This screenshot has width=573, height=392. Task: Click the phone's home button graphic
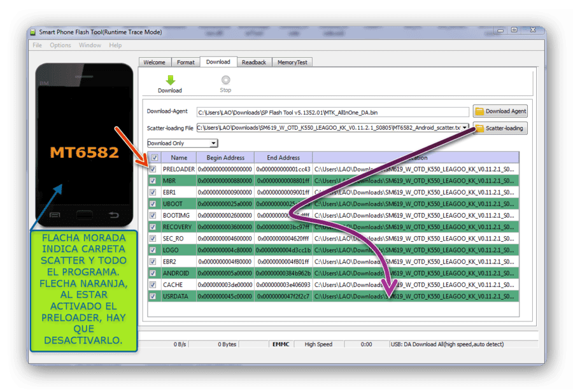point(85,215)
